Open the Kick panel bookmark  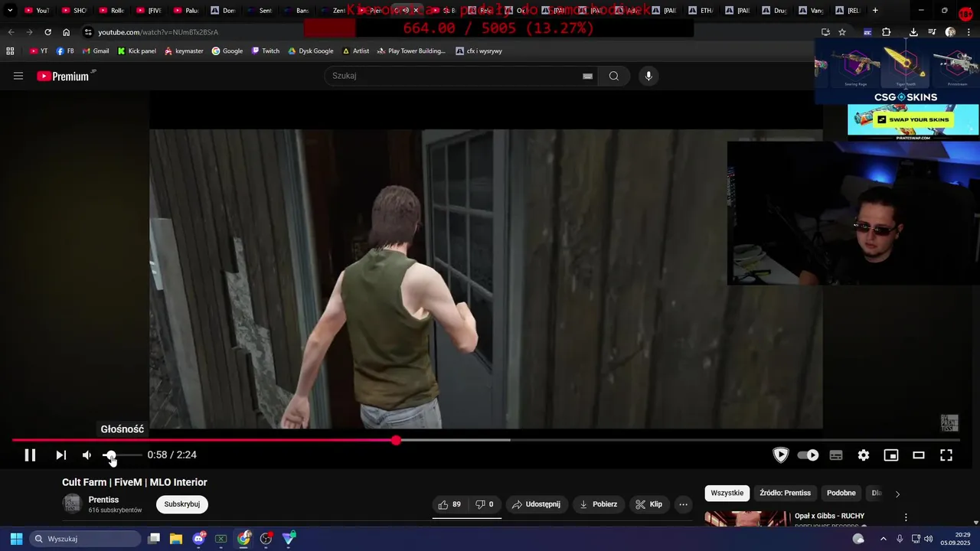[x=136, y=51]
